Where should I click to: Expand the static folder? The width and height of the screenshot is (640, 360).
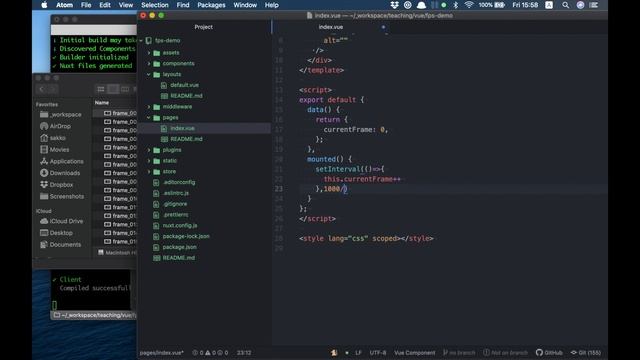tap(149, 161)
